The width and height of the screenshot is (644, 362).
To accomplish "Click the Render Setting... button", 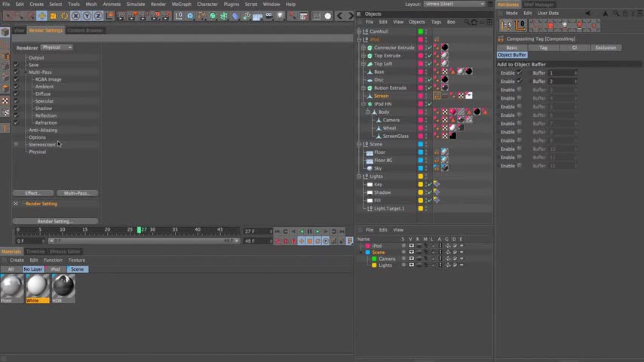I will [x=56, y=221].
